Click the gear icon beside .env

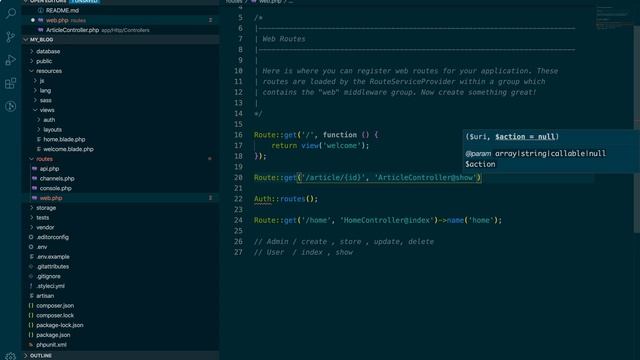[x=31, y=247]
